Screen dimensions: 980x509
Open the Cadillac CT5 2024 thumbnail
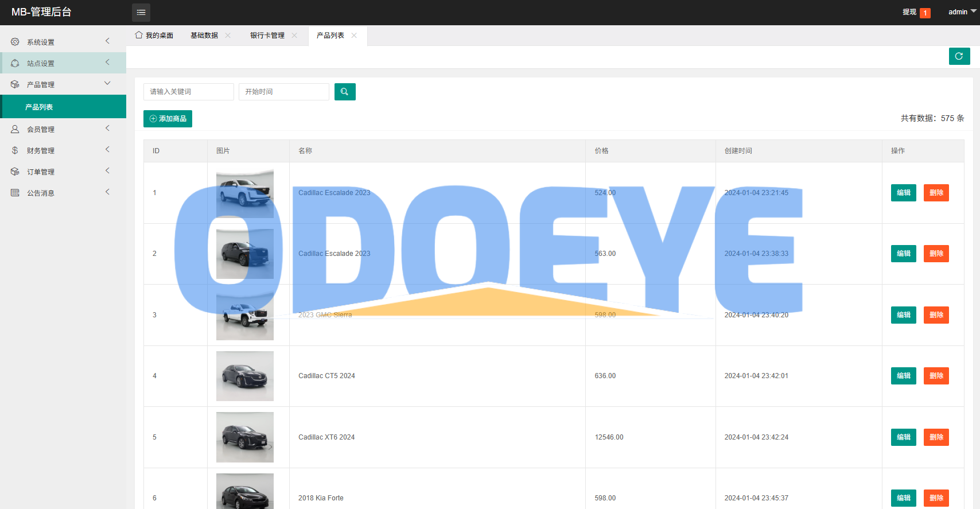pos(245,376)
